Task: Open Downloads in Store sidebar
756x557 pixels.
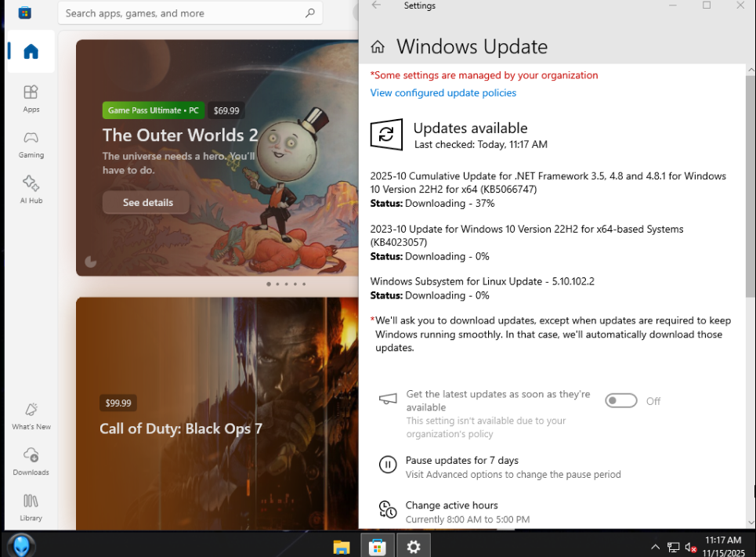Action: [31, 461]
